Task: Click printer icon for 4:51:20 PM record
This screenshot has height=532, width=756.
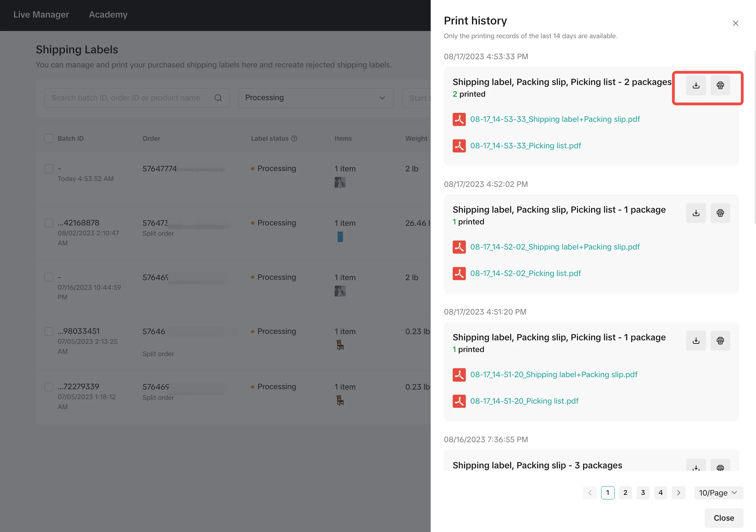Action: (720, 341)
